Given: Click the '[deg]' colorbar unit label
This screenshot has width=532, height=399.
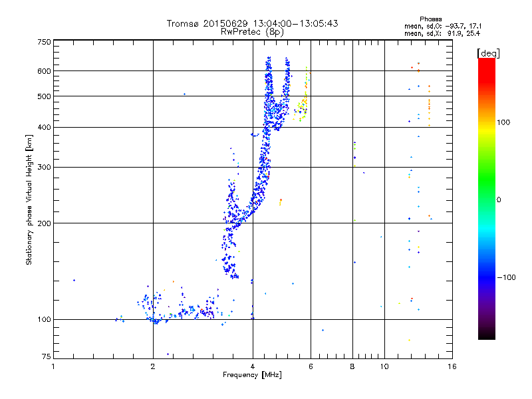Looking at the screenshot, I should click(x=488, y=53).
